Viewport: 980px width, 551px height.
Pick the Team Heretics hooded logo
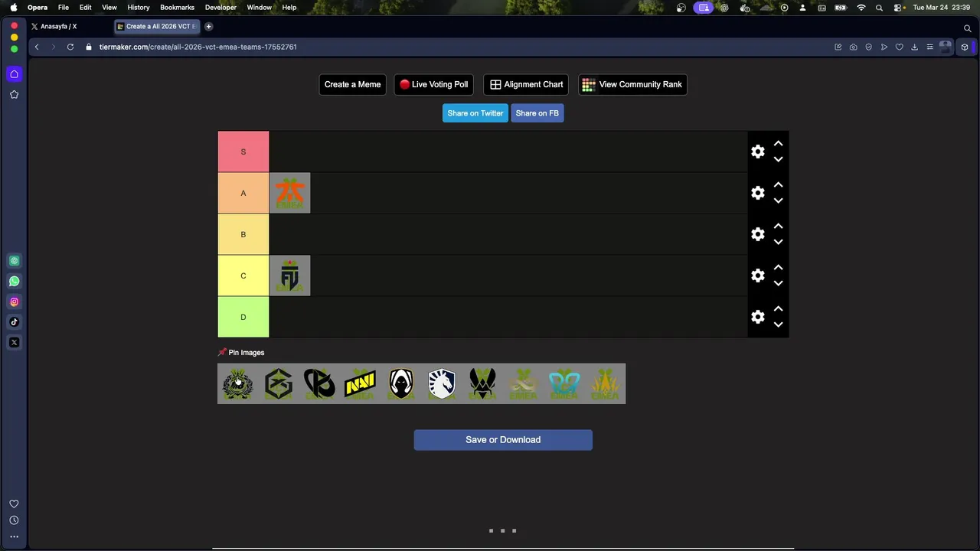(x=401, y=383)
